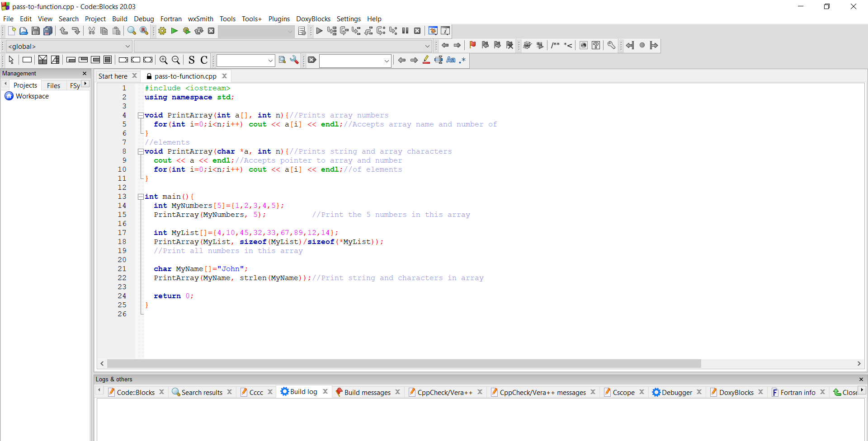Click inside the incremental search field
868x441 pixels.
(x=355, y=61)
